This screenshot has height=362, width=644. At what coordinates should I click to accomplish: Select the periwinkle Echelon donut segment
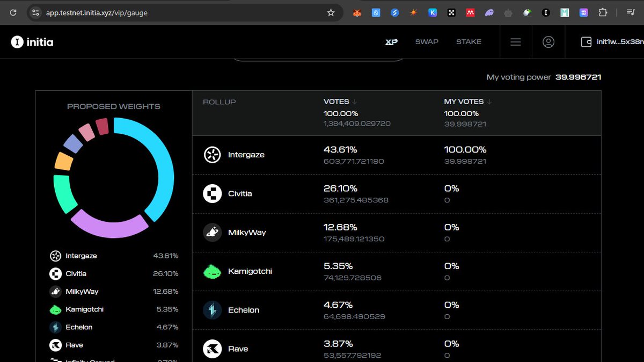coord(73,143)
